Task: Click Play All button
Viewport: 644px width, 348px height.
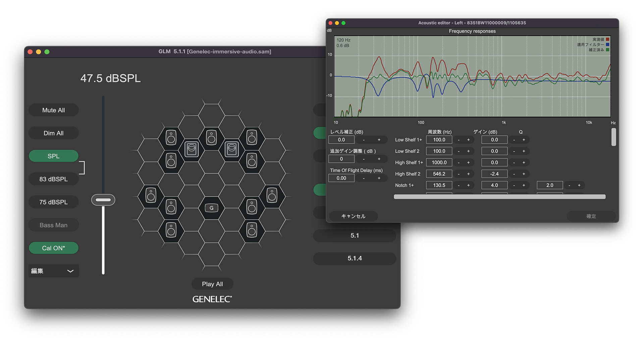Action: [x=212, y=284]
